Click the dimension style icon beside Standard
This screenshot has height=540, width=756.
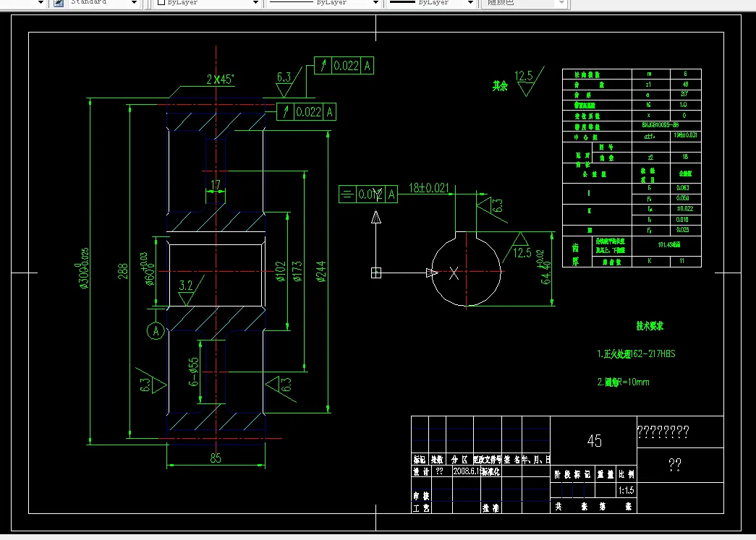click(x=59, y=3)
